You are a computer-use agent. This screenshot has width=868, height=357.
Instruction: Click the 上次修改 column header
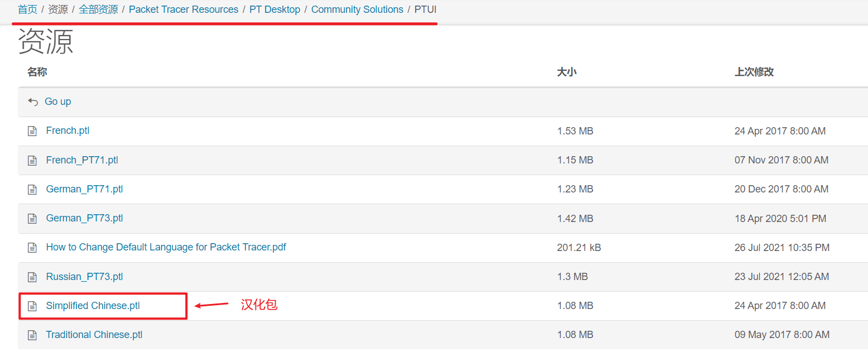pyautogui.click(x=754, y=72)
